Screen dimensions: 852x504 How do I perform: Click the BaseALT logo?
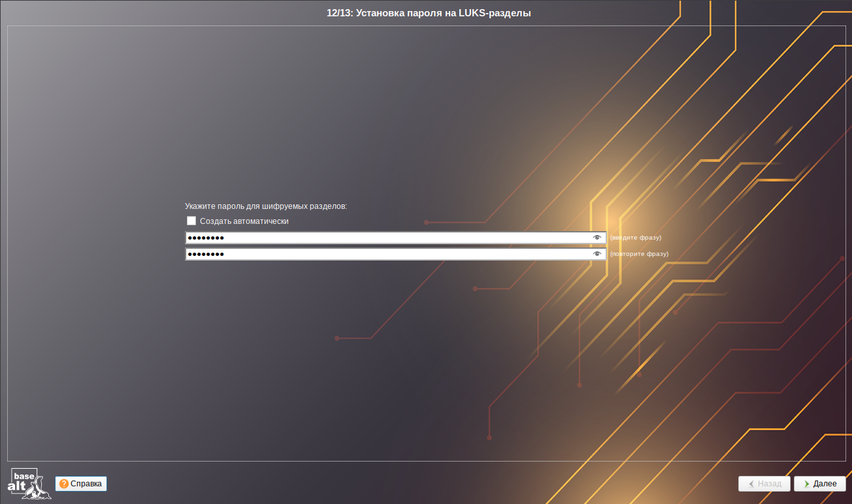(x=29, y=484)
